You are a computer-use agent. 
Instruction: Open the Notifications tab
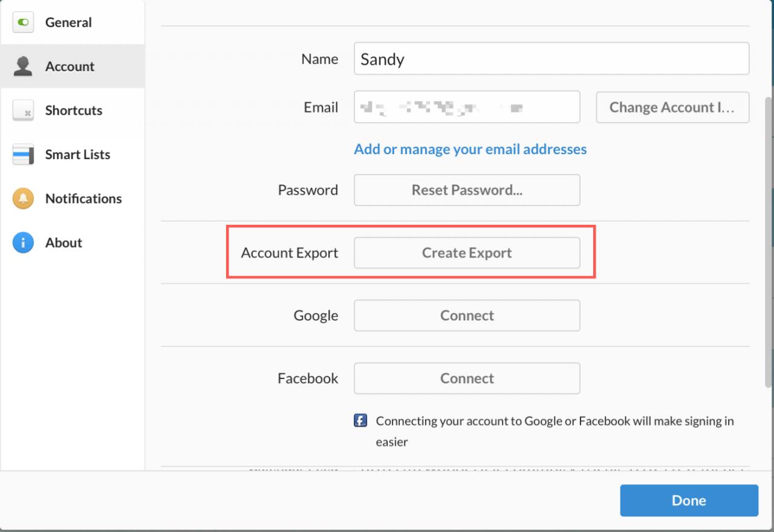pyautogui.click(x=73, y=199)
